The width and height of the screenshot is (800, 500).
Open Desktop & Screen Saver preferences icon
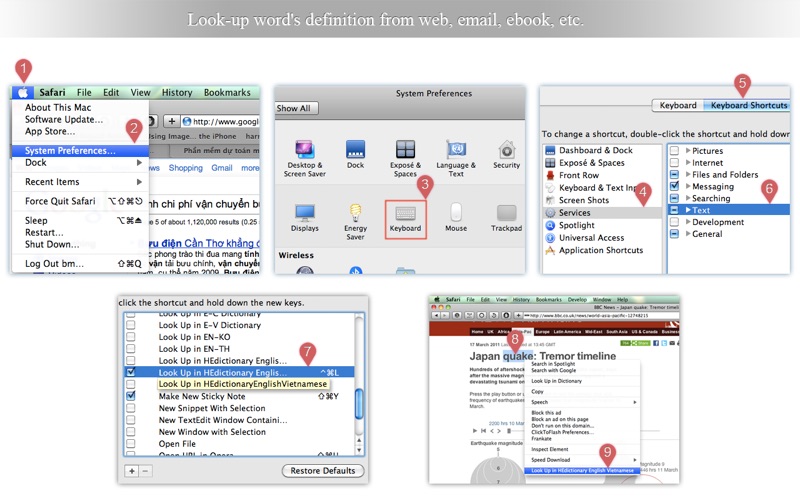coord(305,149)
